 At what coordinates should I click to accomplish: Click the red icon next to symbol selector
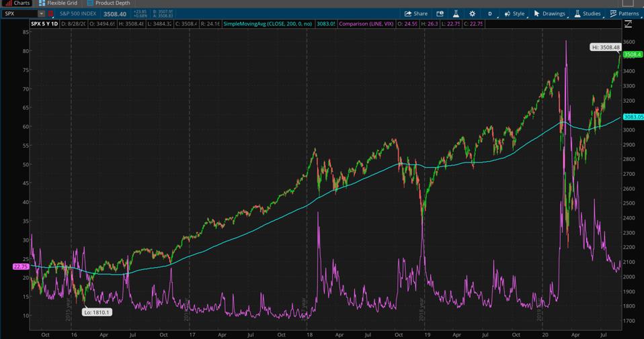(x=52, y=13)
